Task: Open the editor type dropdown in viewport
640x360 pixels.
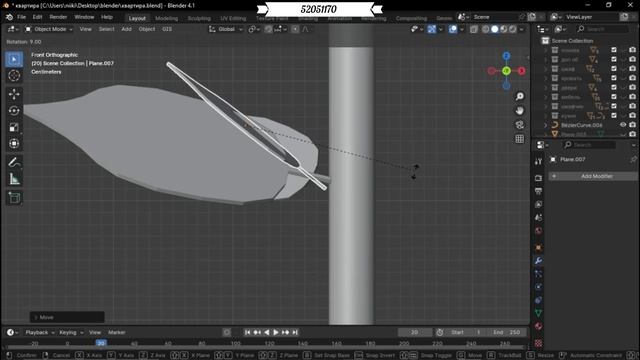Action: tap(13, 29)
